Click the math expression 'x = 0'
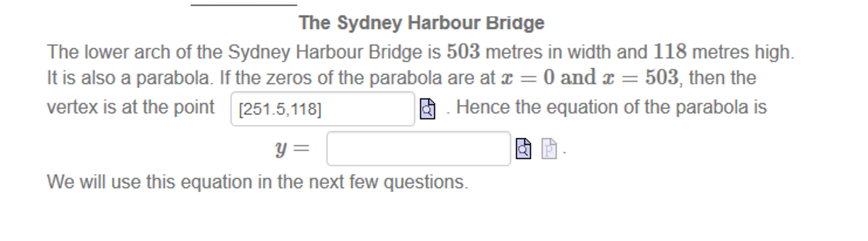Viewport: 868px width, 241px height. pos(528,78)
